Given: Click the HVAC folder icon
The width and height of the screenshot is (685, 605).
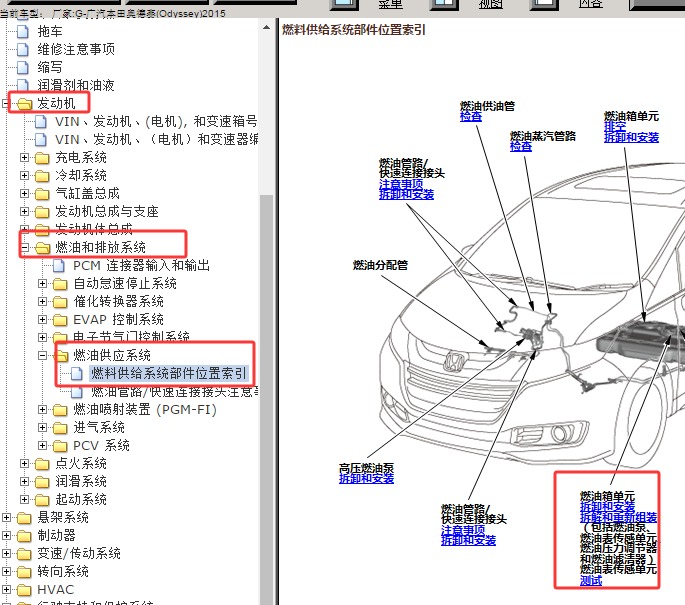Looking at the screenshot, I should (24, 590).
